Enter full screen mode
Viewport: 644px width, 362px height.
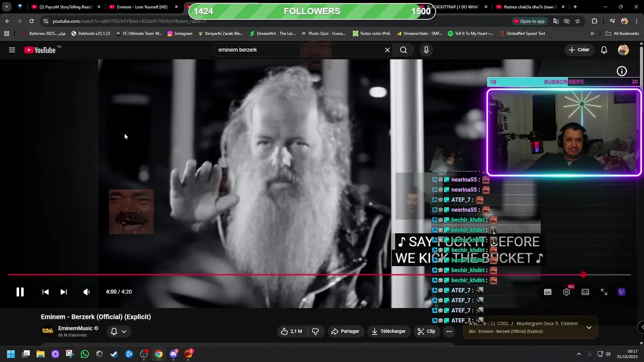tap(604, 292)
